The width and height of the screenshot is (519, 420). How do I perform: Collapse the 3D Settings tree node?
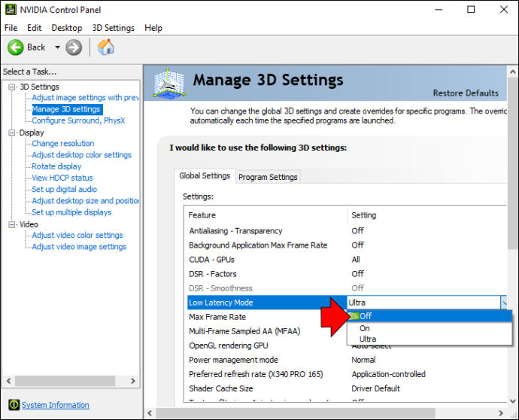pos(12,87)
